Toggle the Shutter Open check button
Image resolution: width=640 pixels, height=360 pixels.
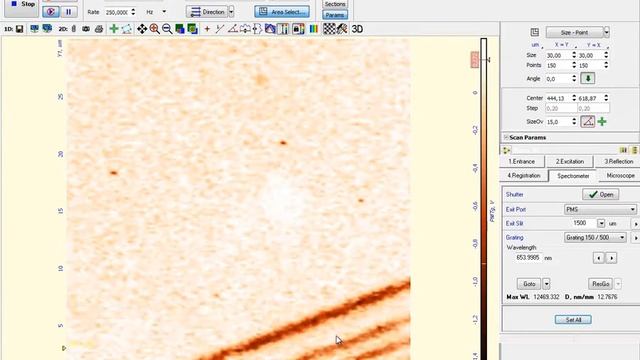point(600,194)
